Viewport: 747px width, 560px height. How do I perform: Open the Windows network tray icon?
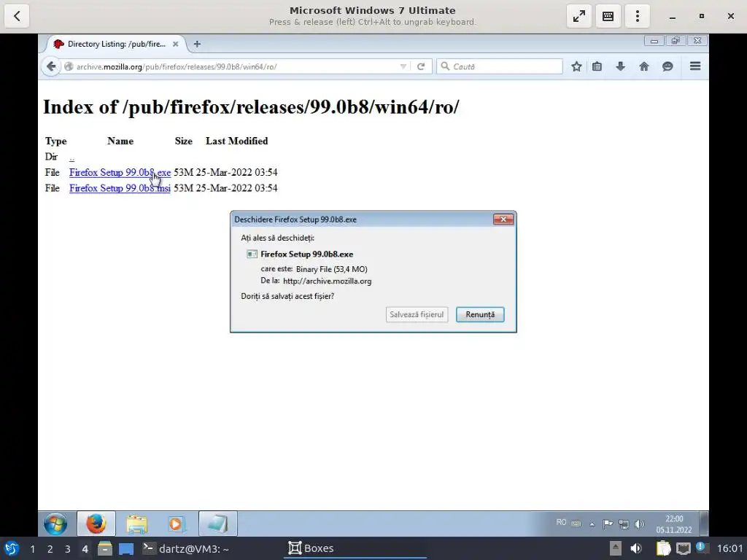tap(624, 524)
